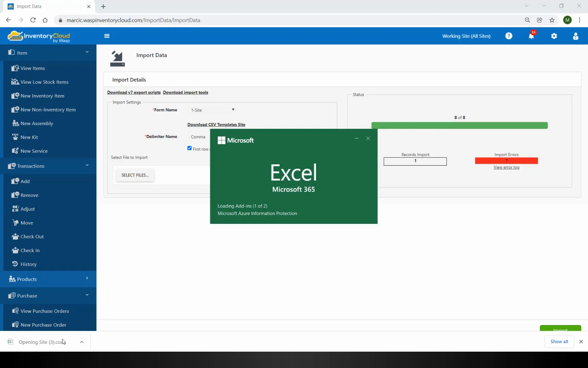Click Download v7 export scripts link

[134, 92]
